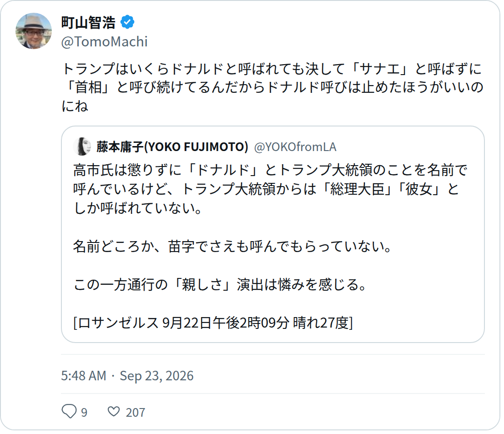This screenshot has height=434, width=504.
Task: Open 町山智浩's profile avatar
Action: [34, 31]
